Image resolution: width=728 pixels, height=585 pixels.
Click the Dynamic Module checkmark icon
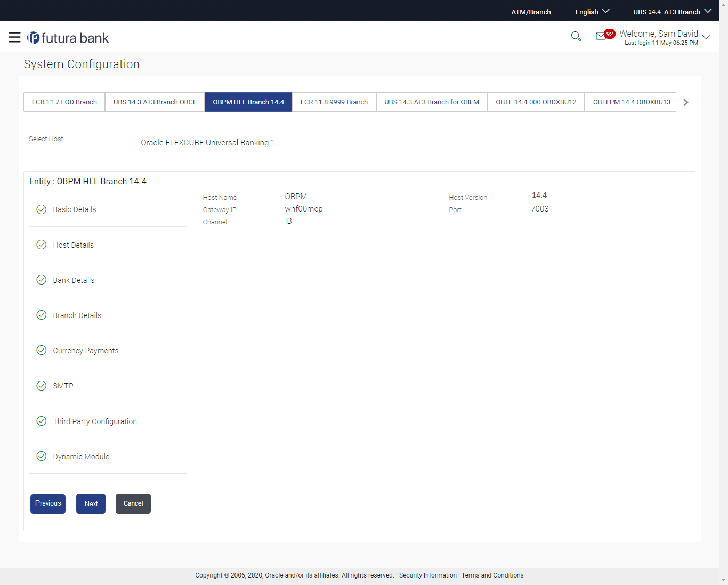point(42,456)
